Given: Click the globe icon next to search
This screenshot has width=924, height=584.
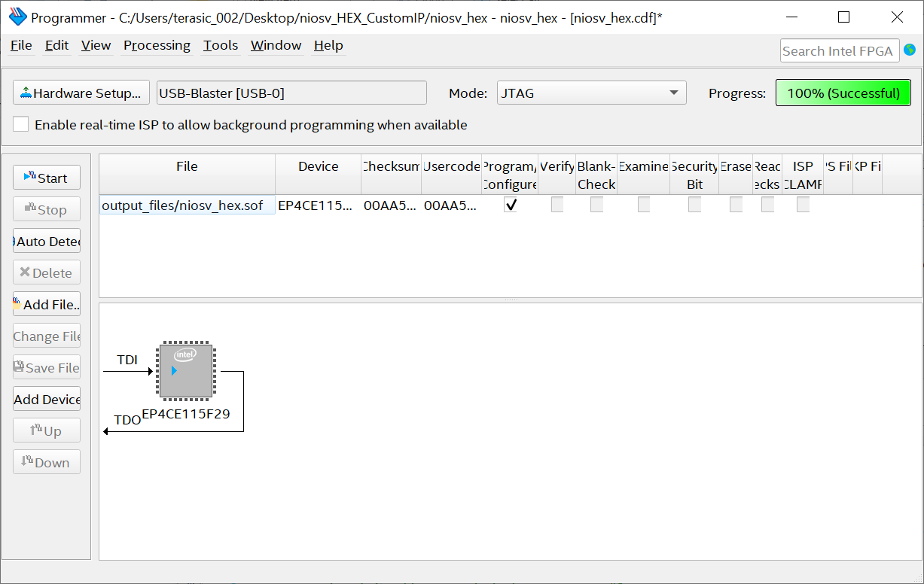Looking at the screenshot, I should [x=910, y=50].
